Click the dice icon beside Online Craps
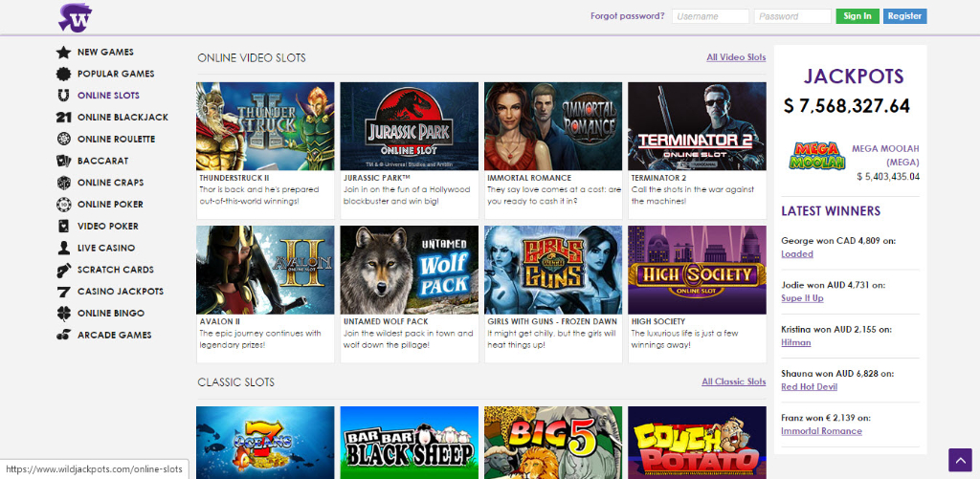Screen dimensions: 980x479 coord(63,183)
